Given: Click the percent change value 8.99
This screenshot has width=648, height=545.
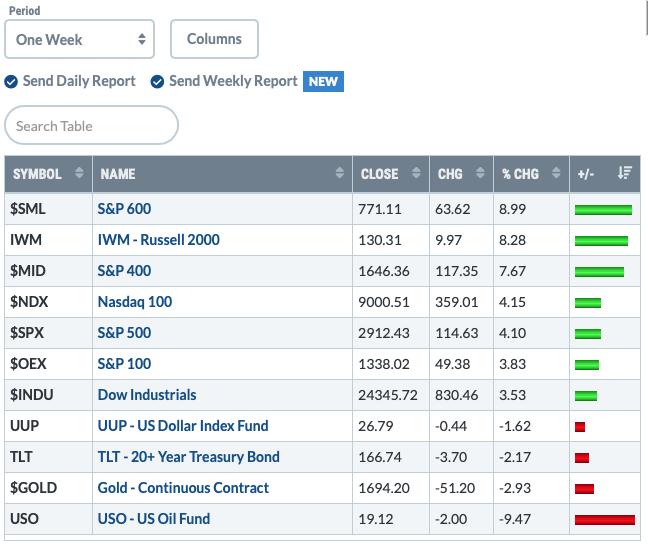Looking at the screenshot, I should click(512, 209).
